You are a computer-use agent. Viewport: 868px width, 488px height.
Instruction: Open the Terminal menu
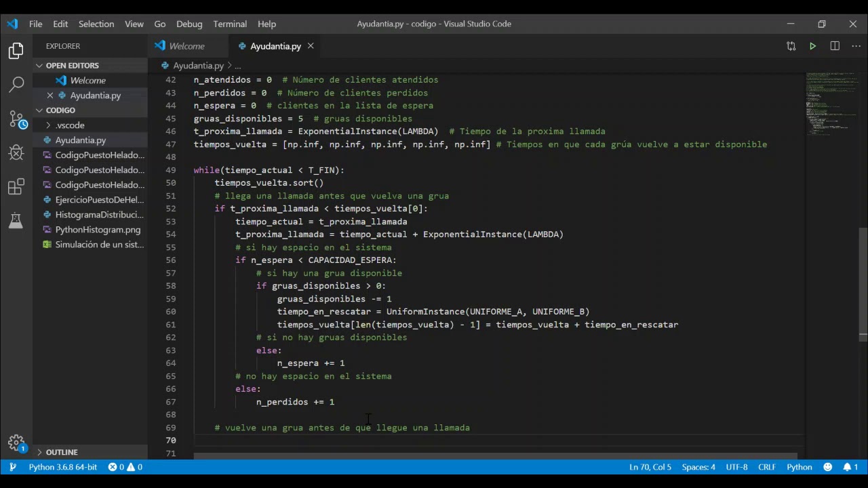pos(230,24)
